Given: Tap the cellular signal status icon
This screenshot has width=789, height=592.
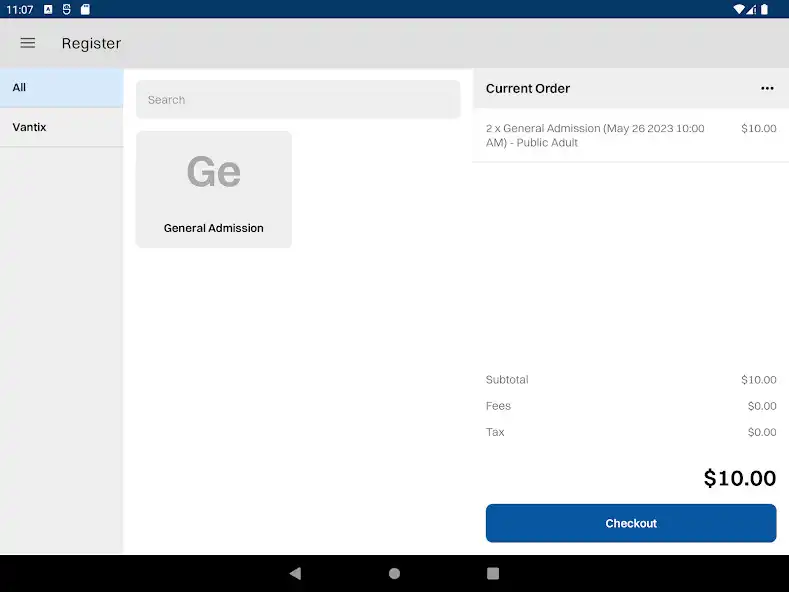Looking at the screenshot, I should [751, 9].
